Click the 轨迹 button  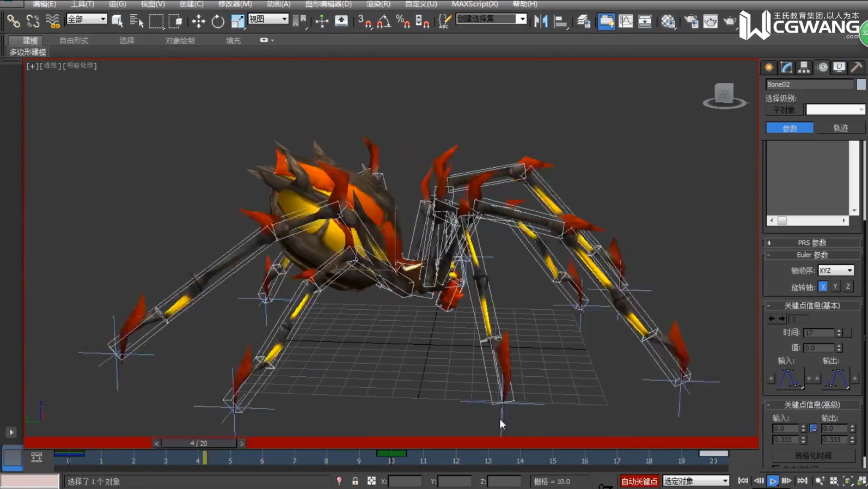(x=841, y=128)
